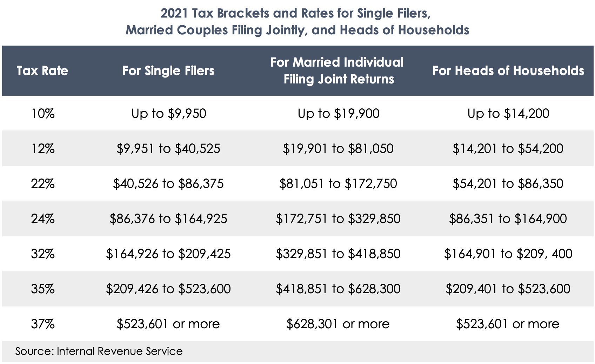Viewport: 595px width, 364px height.
Task: Click the $172,751 to $329,850 cell
Action: (338, 219)
